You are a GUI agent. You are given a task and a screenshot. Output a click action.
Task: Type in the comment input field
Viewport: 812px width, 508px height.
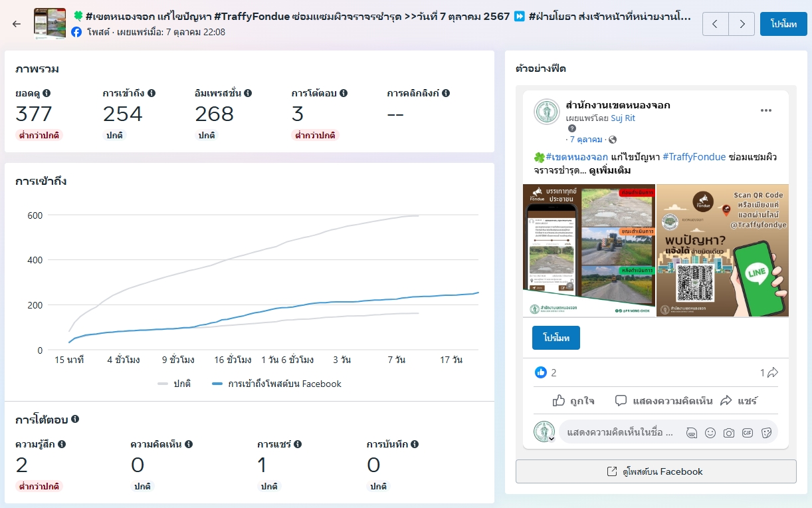618,433
